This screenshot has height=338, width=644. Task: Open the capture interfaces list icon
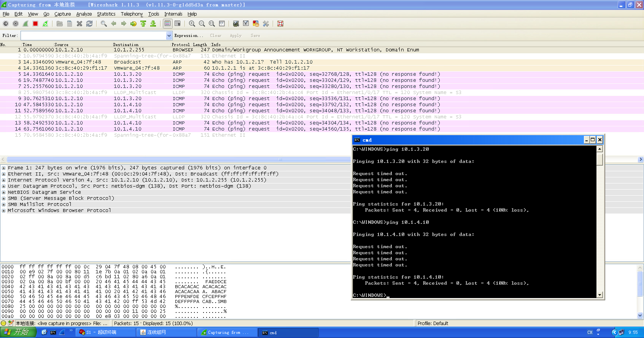coord(6,24)
